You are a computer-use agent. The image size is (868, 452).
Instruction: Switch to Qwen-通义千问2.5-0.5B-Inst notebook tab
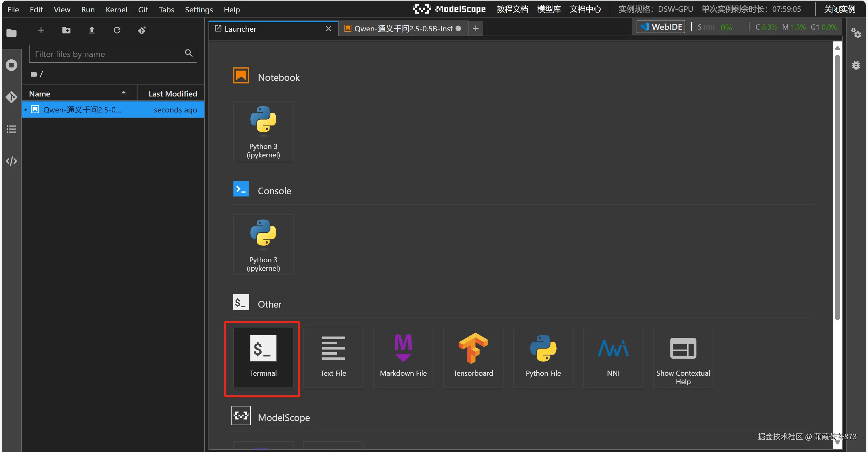pyautogui.click(x=403, y=29)
